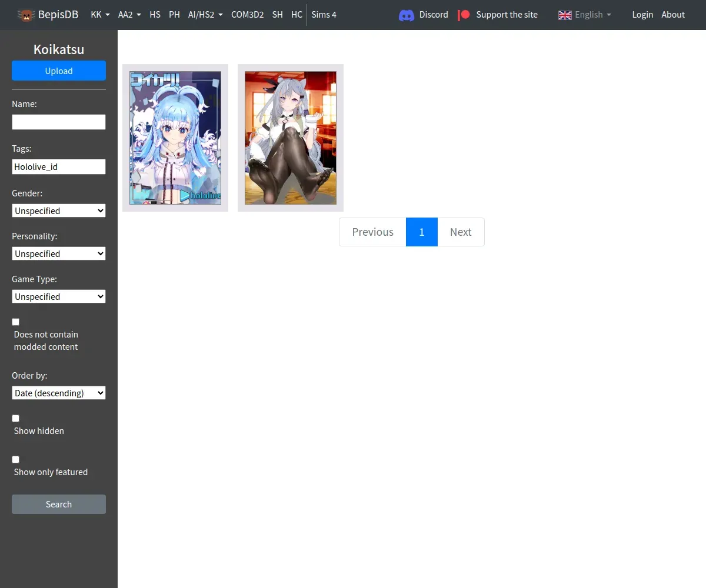Select page 1 in pagination
The width and height of the screenshot is (706, 588).
(422, 232)
